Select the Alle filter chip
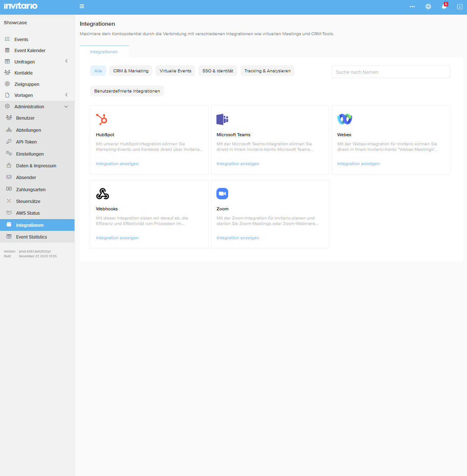Viewport: 467px width, 476px height. tap(98, 71)
